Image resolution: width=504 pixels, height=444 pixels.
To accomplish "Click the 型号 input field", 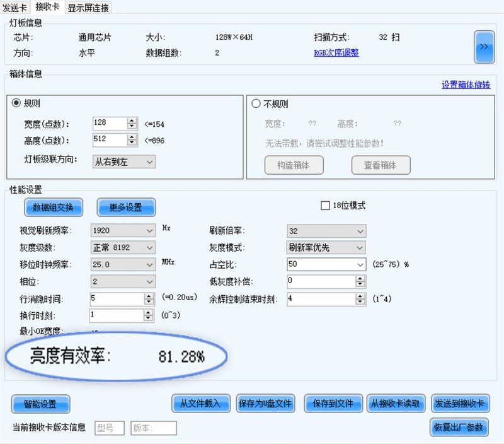I will pos(108,428).
